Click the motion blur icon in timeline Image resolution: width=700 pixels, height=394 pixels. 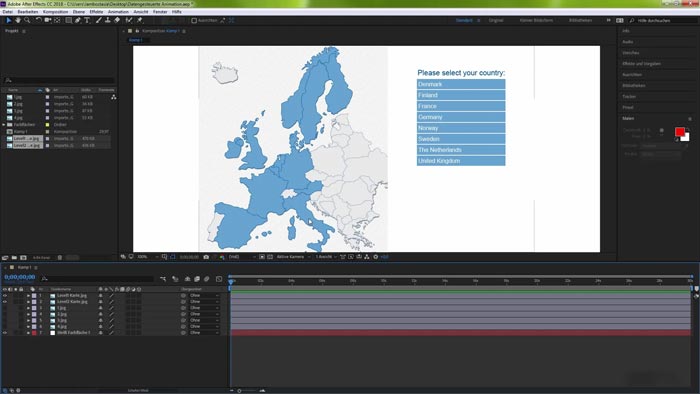[207, 279]
